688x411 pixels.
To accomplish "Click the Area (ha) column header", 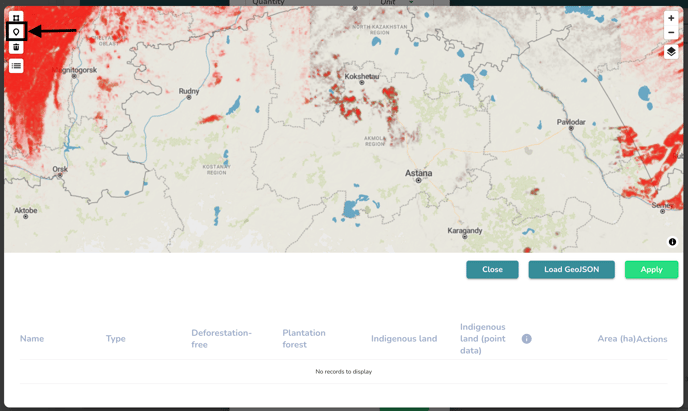I will coord(616,339).
